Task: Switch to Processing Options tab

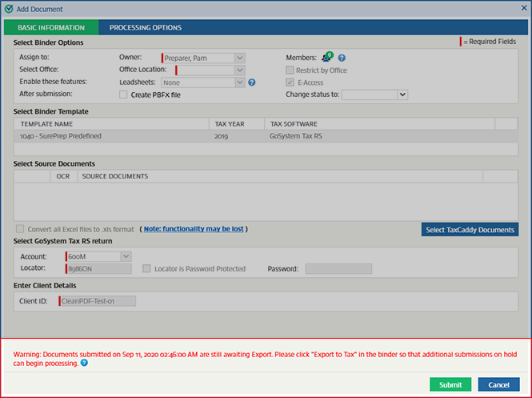Action: (x=146, y=27)
